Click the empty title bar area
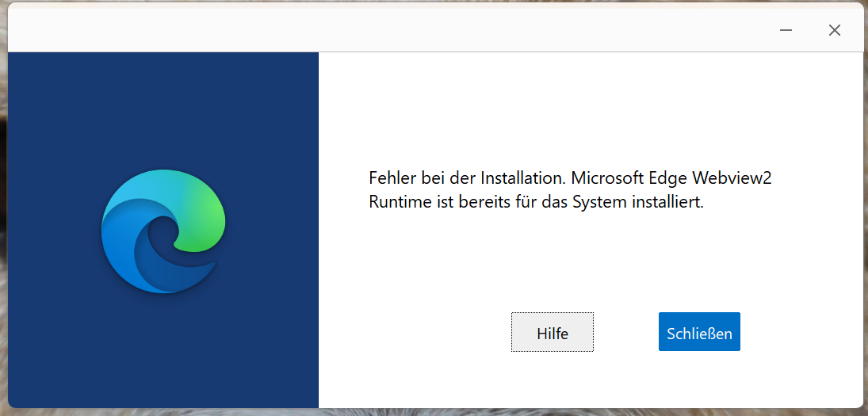 [x=388, y=30]
